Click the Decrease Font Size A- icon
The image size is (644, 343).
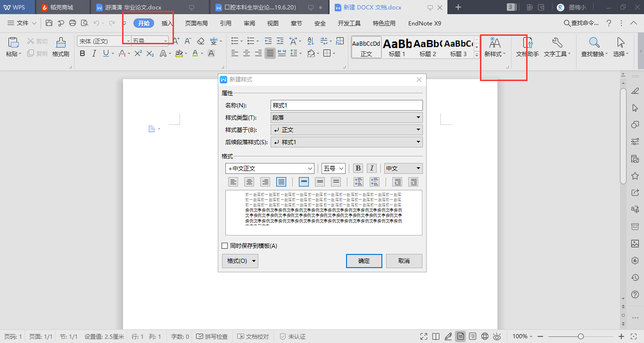(188, 41)
